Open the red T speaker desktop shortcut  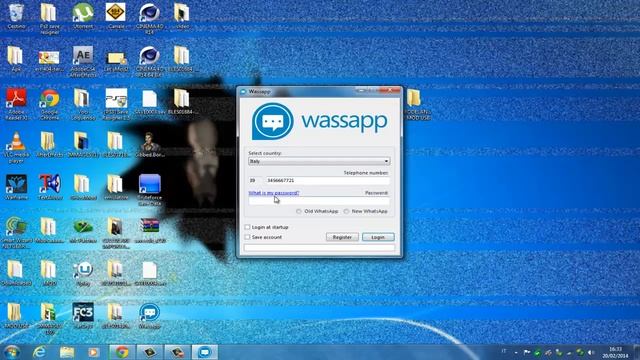tap(50, 186)
